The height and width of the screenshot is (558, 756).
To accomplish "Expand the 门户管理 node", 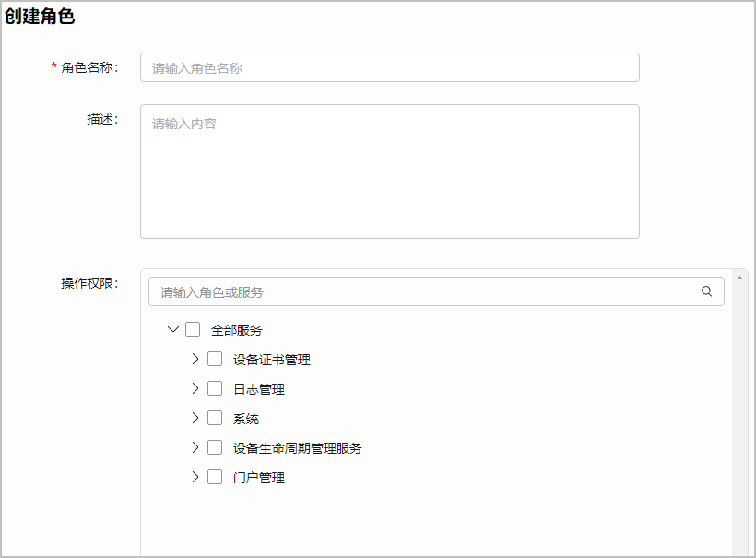I will pyautogui.click(x=195, y=477).
